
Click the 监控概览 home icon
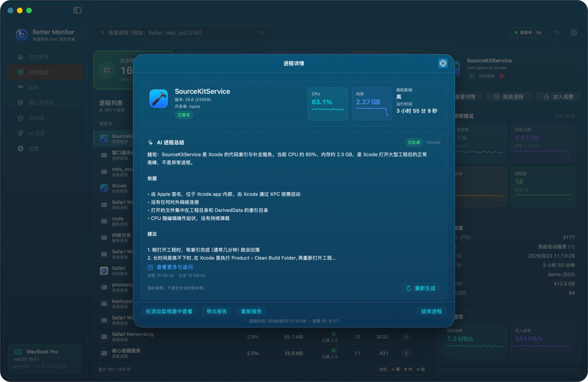point(21,57)
